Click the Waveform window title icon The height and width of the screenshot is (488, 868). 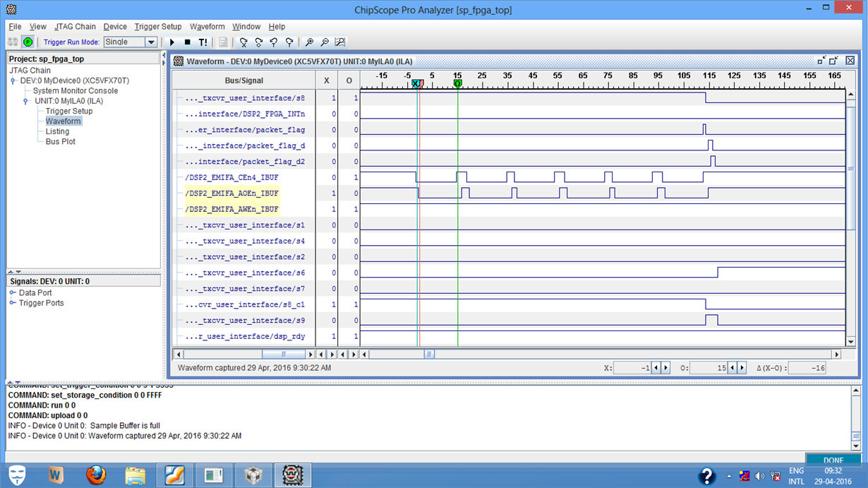pos(179,61)
